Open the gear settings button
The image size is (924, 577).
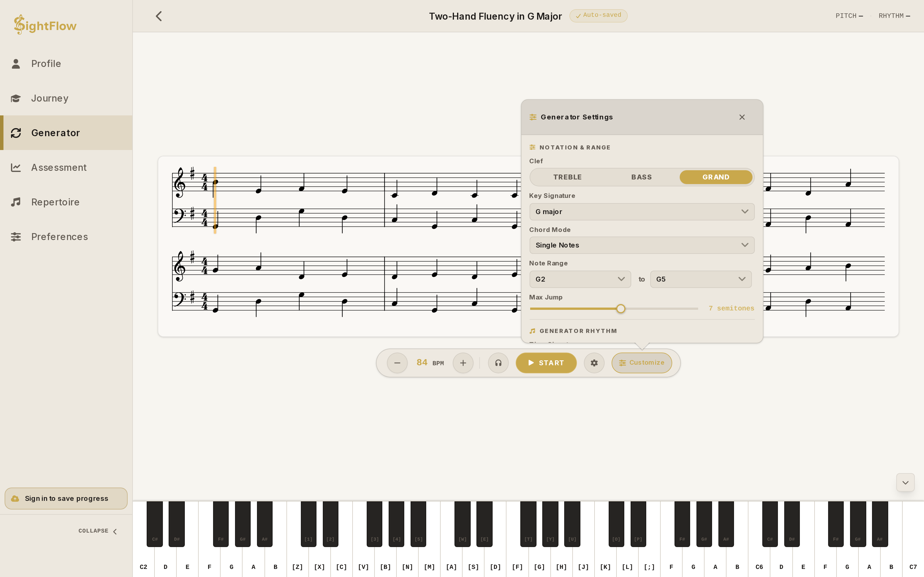click(594, 363)
